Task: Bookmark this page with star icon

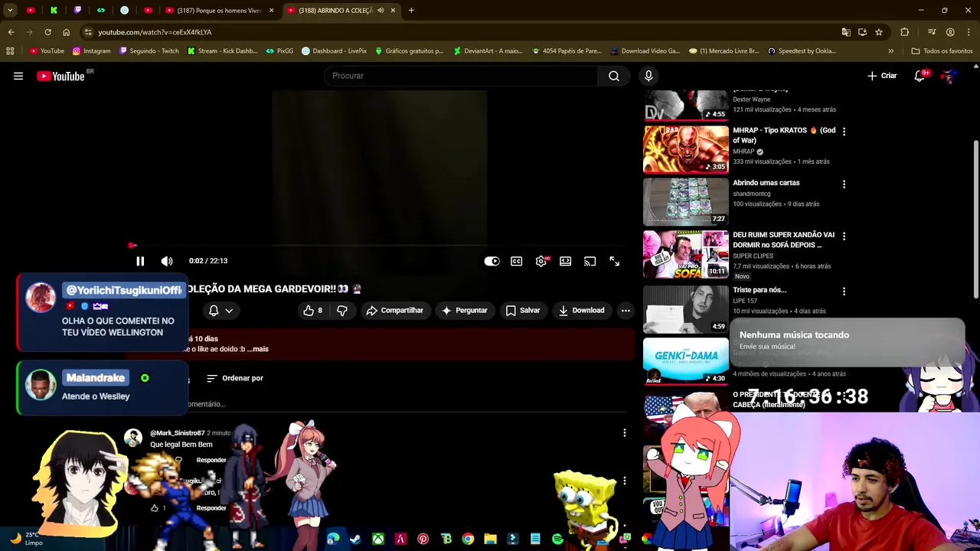Action: [879, 32]
